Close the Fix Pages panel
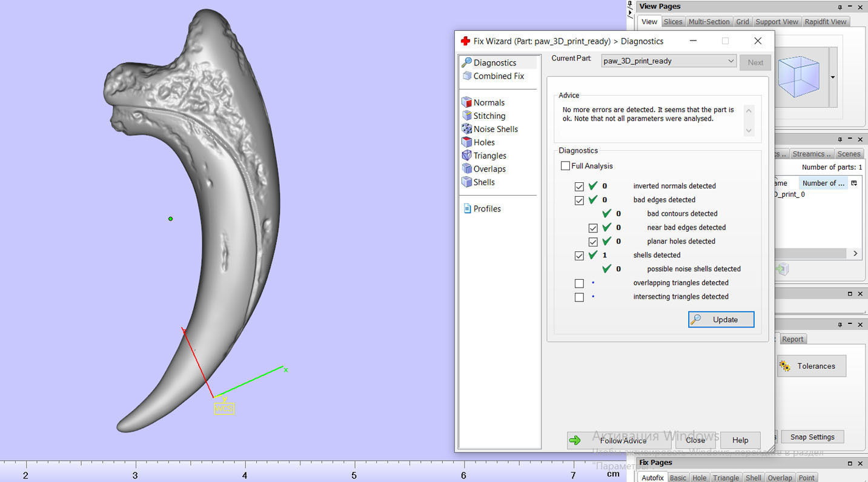This screenshot has width=868, height=482. [x=861, y=463]
